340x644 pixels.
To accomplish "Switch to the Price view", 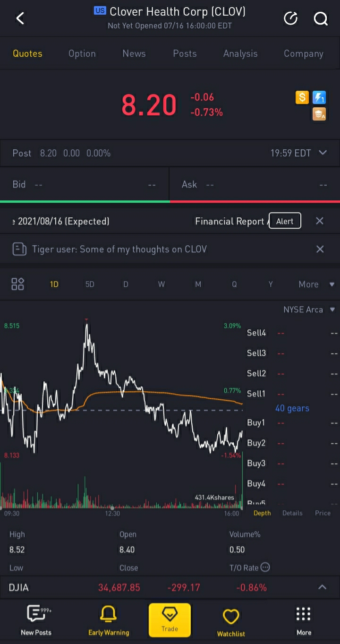I will [323, 513].
